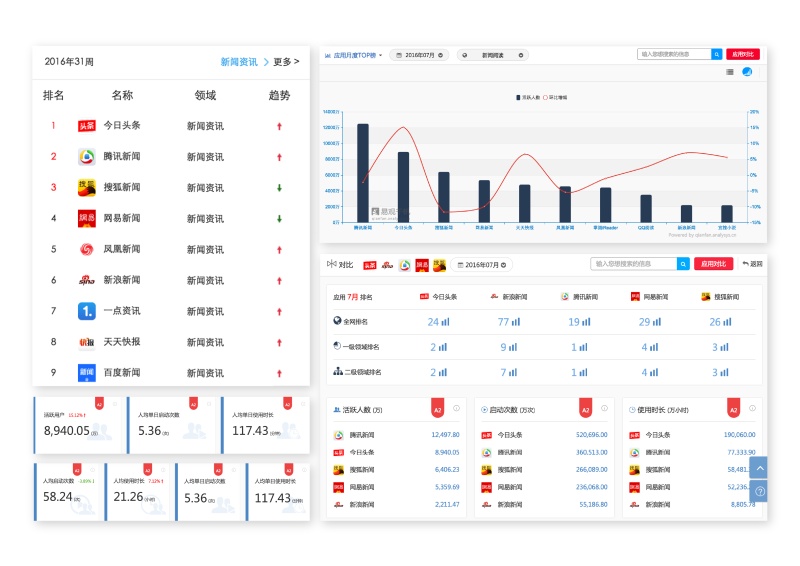Click 腾讯新闻 icon in 对比 header bar
Viewport: 800px width, 566px height.
coord(405,265)
